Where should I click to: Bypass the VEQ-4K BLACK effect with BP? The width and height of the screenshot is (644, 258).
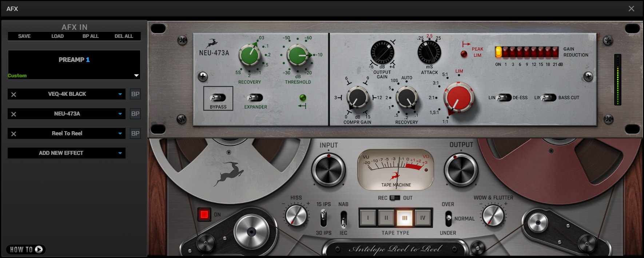(x=135, y=94)
